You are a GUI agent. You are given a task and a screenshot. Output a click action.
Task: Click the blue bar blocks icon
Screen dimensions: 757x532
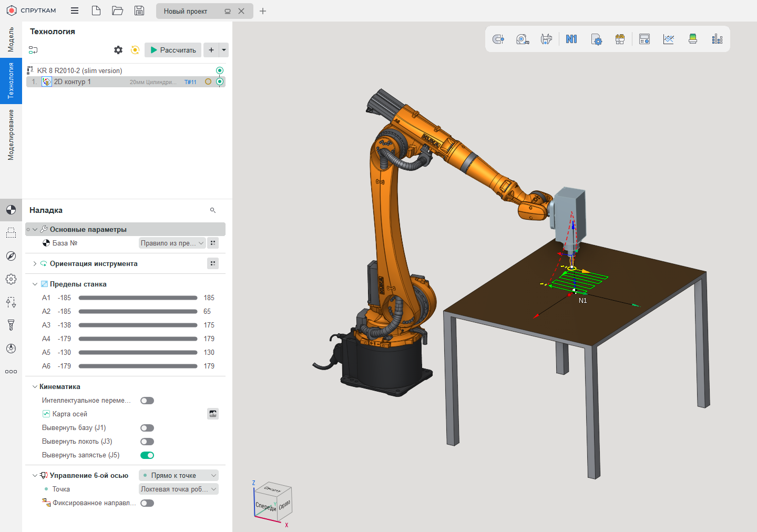[x=717, y=39]
